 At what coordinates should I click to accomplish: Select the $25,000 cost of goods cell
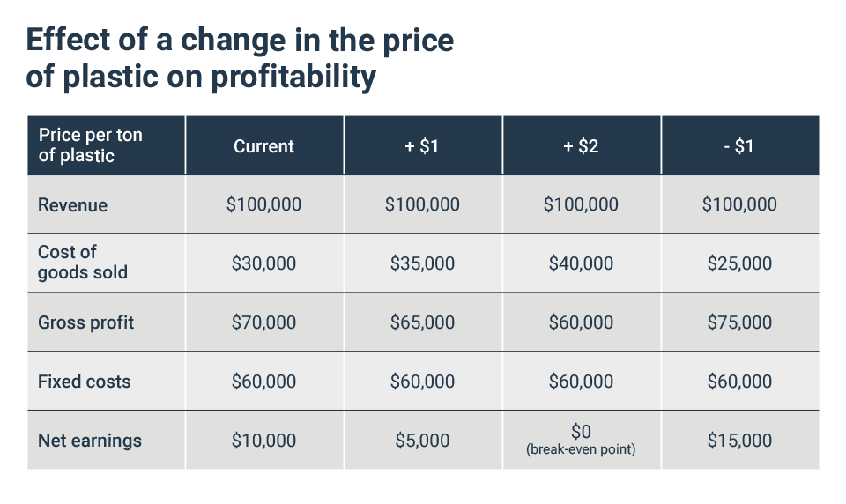[x=739, y=263]
